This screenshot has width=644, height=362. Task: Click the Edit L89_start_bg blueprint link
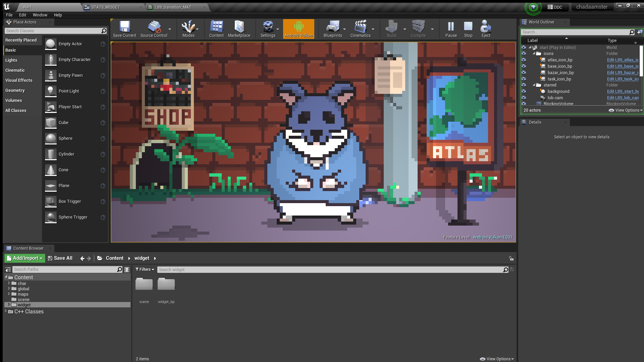click(x=623, y=92)
